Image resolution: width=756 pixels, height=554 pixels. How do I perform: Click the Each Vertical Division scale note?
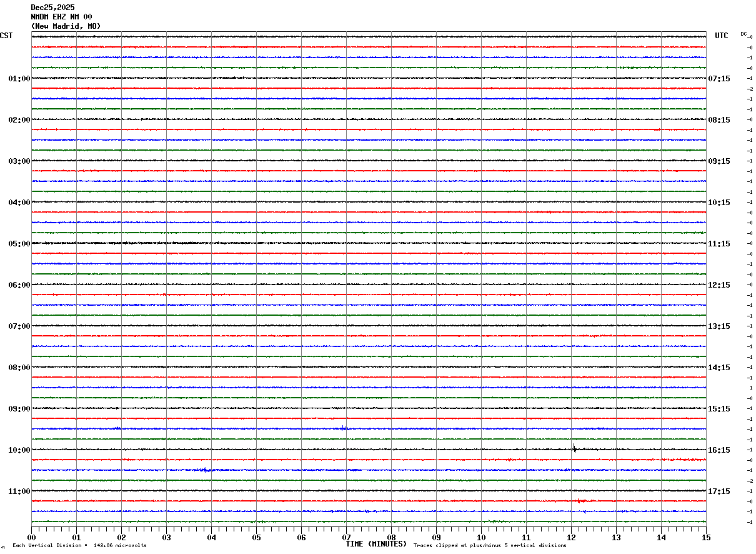tap(79, 545)
